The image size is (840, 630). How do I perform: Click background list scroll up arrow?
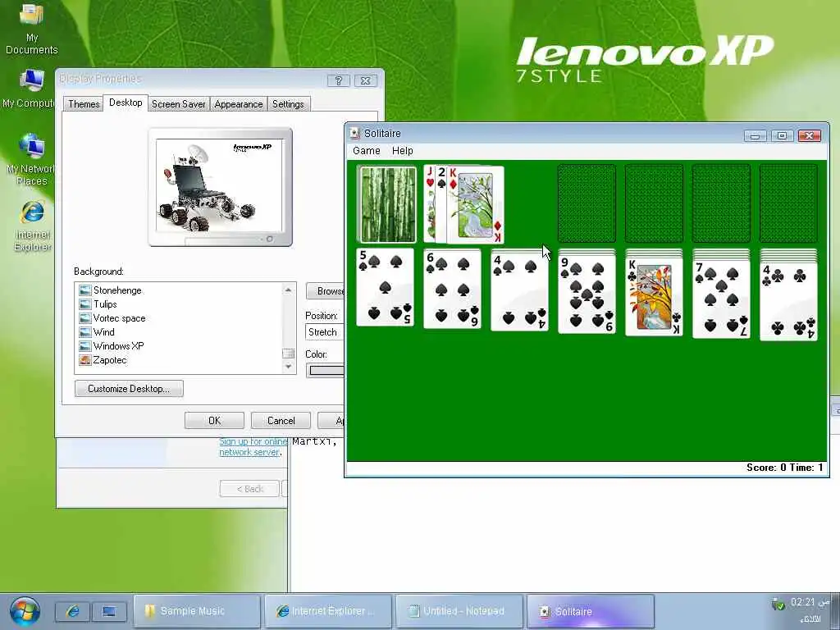coord(288,290)
